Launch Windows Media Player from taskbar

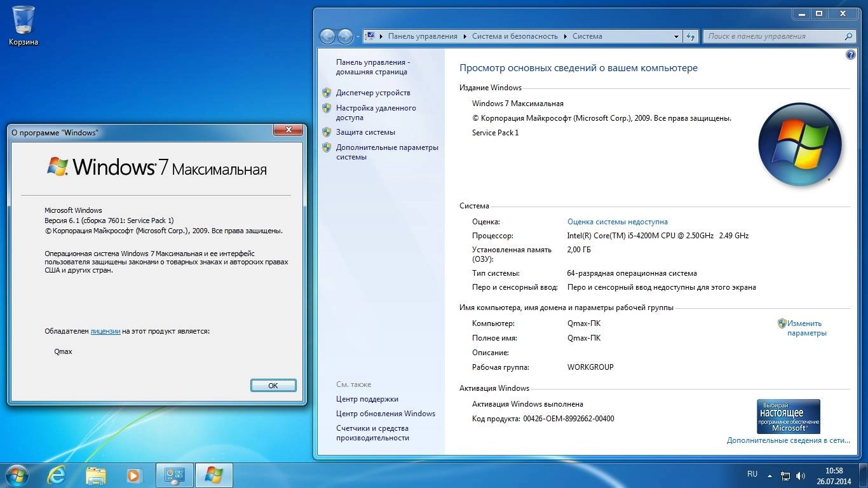(x=133, y=475)
